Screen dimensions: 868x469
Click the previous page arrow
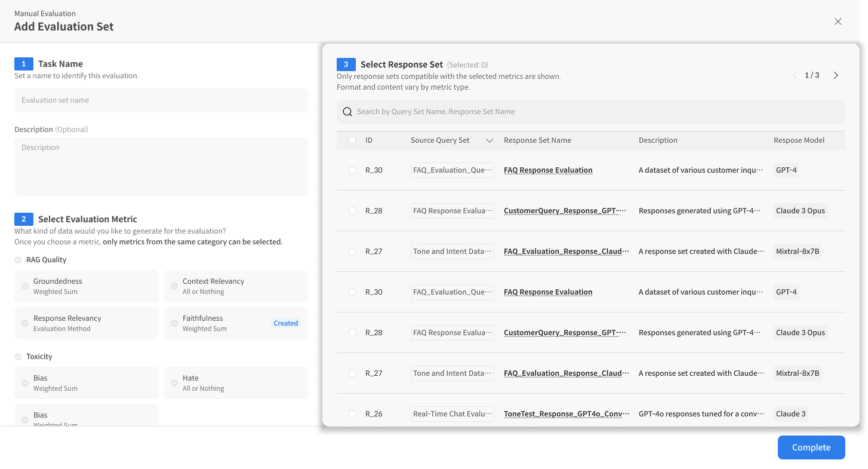pos(795,75)
